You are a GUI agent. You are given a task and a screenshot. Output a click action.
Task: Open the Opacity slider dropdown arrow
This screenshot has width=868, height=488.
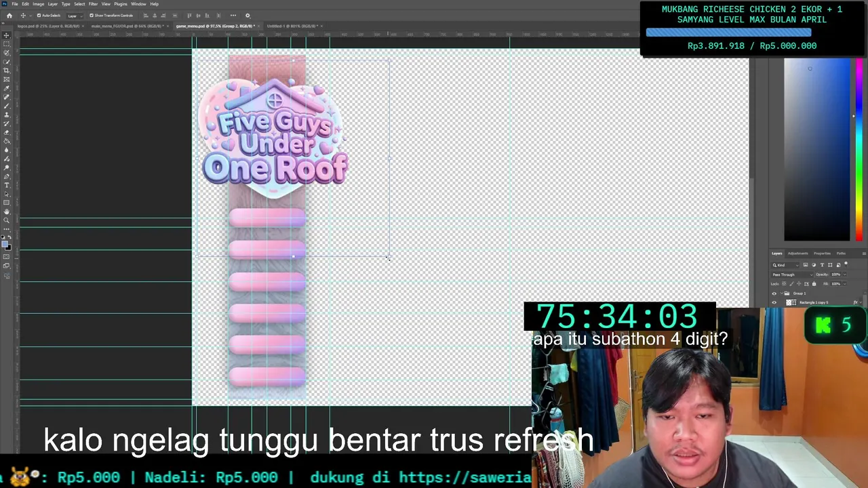(845, 274)
